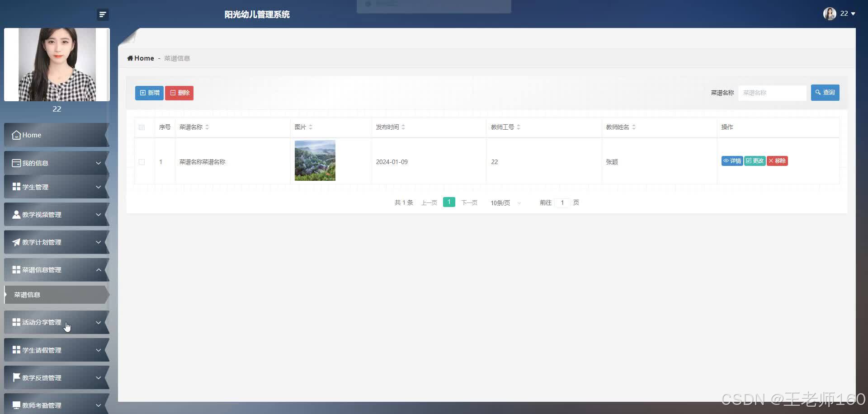Image resolution: width=868 pixels, height=414 pixels.
Task: Open 活动分享管理 sidebar menu
Action: (57, 322)
